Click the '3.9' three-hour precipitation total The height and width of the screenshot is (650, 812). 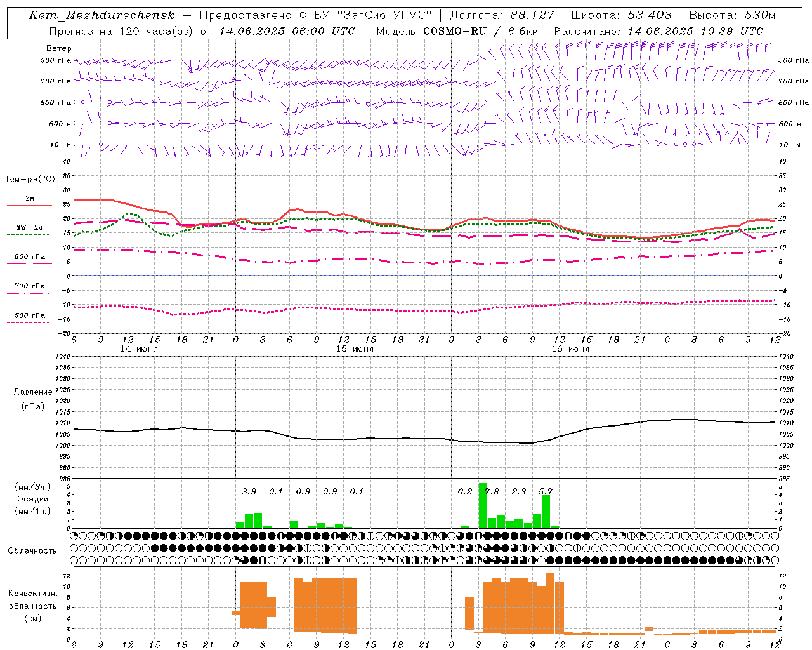pos(249,491)
